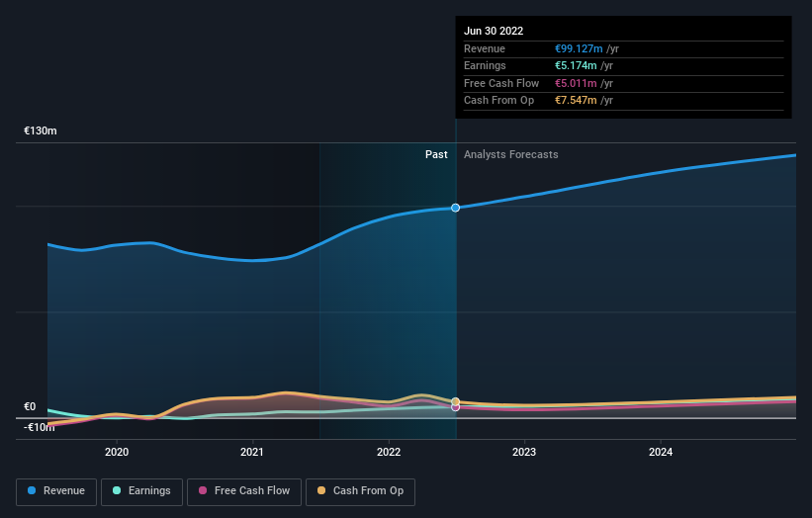Screen dimensions: 812x518
Task: Click the €0 y-axis label
Action: (x=30, y=406)
